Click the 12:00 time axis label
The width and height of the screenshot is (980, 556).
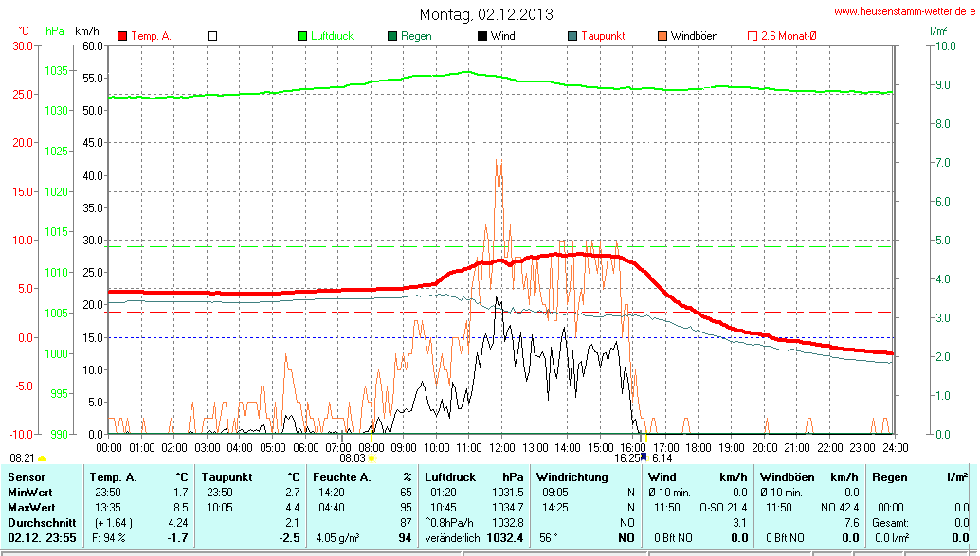point(501,447)
